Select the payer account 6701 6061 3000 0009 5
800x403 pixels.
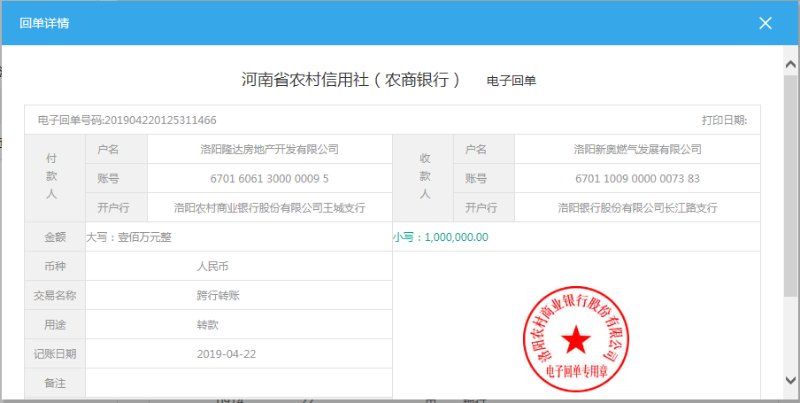click(269, 179)
